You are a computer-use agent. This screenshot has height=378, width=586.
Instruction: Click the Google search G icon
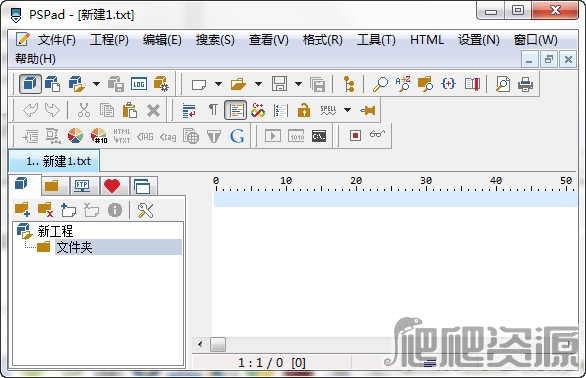237,136
